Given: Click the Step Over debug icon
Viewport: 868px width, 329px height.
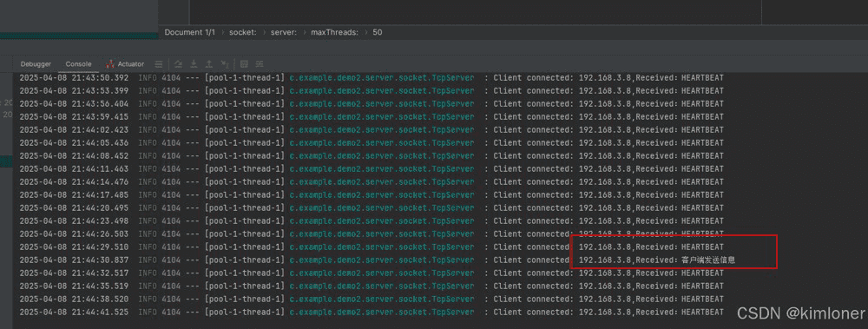Looking at the screenshot, I should (x=178, y=64).
